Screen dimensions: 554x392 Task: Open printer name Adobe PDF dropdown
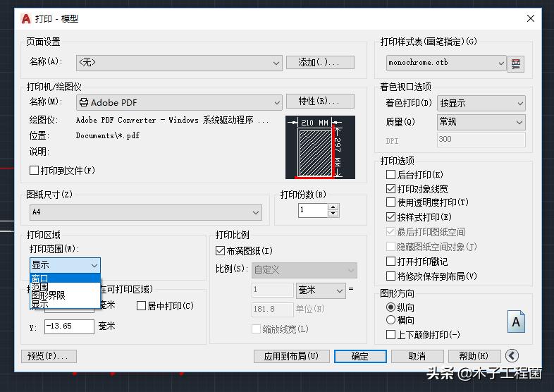[179, 102]
